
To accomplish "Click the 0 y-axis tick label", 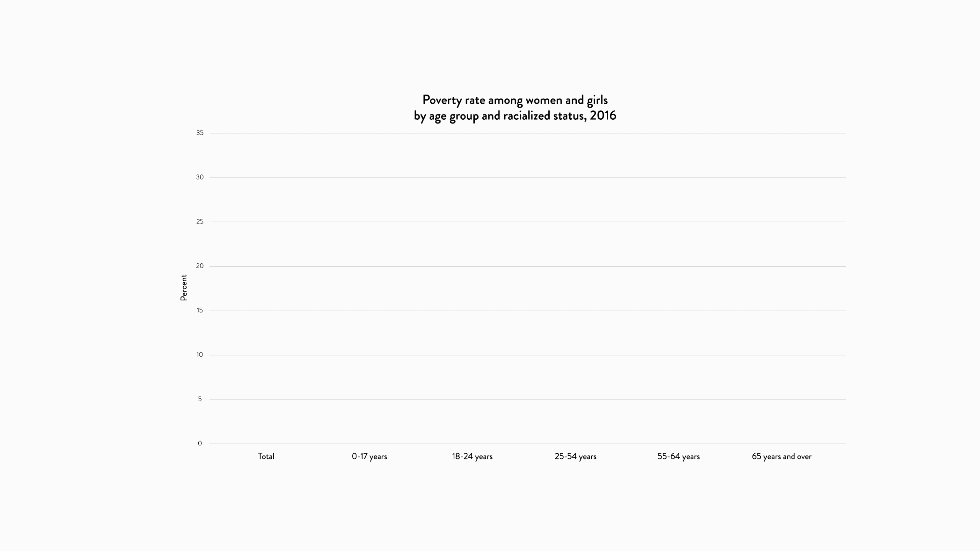I will click(200, 443).
